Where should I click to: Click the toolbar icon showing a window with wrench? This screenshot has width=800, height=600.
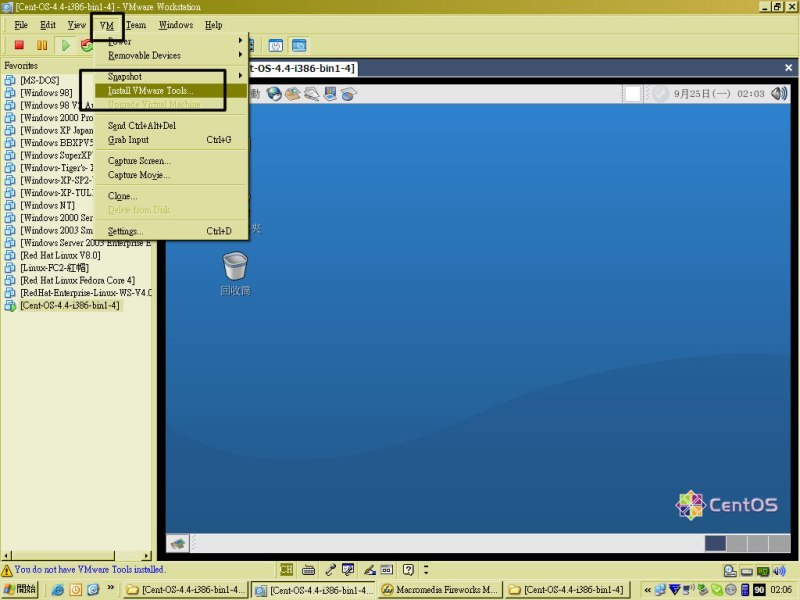276,46
